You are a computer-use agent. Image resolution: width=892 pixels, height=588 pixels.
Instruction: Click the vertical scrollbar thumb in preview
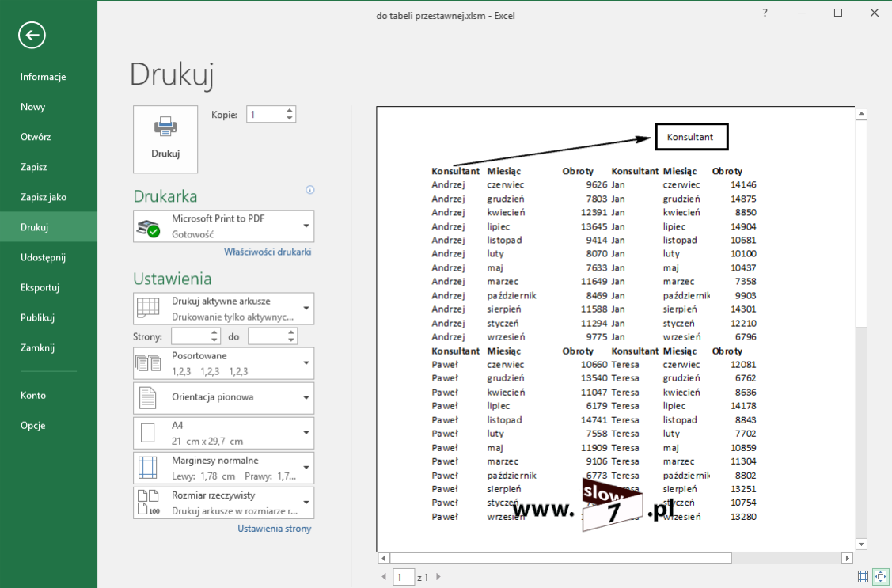coord(861,223)
